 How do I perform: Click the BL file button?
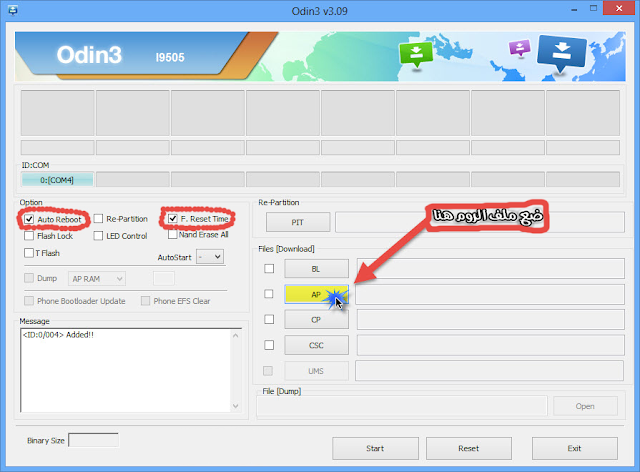click(x=316, y=269)
